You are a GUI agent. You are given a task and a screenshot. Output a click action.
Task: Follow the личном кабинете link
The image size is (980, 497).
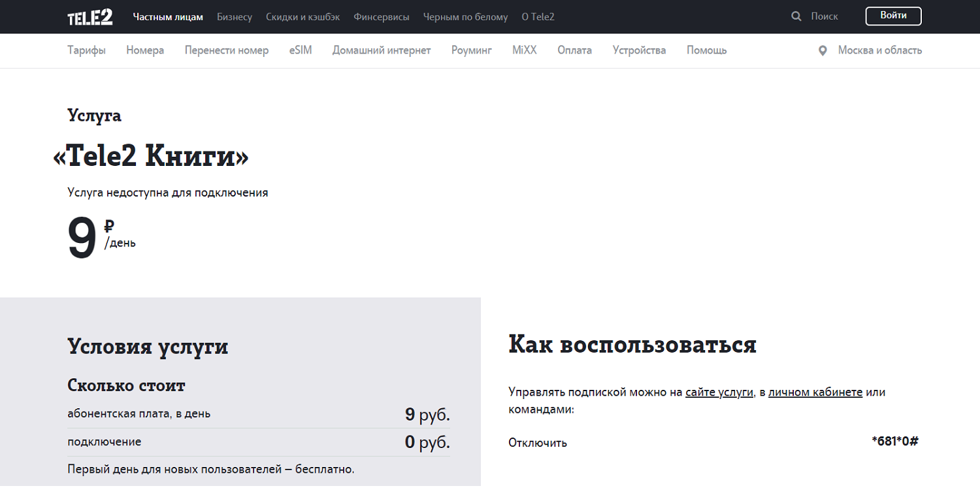(x=815, y=393)
